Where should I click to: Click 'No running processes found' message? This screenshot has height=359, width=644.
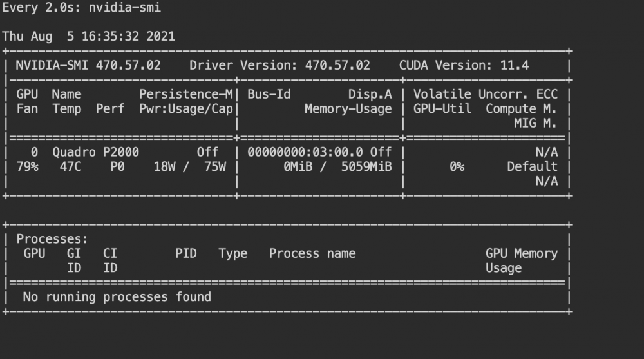coord(117,297)
